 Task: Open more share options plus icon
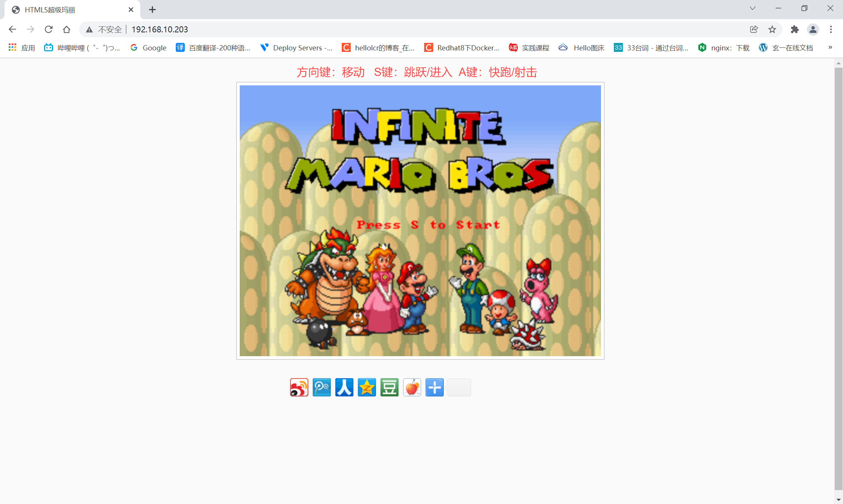(x=434, y=387)
